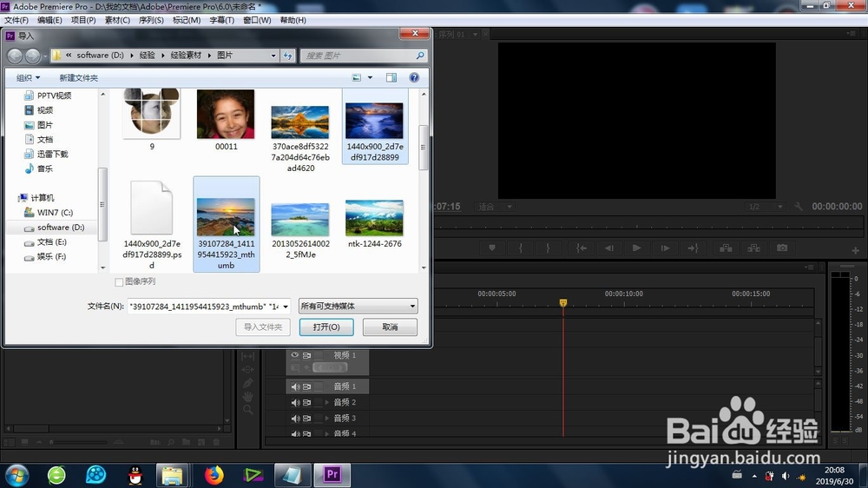Screen dimensions: 868x488
Task: Open monitor settings wrench icon
Action: tap(799, 206)
